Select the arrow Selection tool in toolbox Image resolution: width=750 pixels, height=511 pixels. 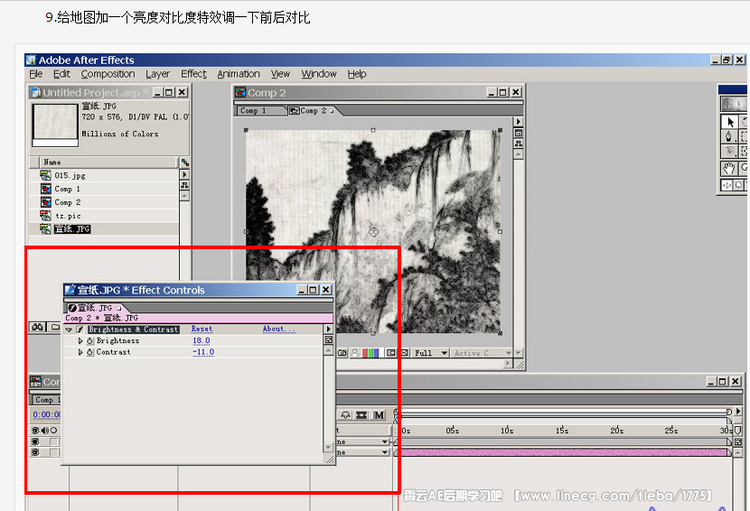730,122
